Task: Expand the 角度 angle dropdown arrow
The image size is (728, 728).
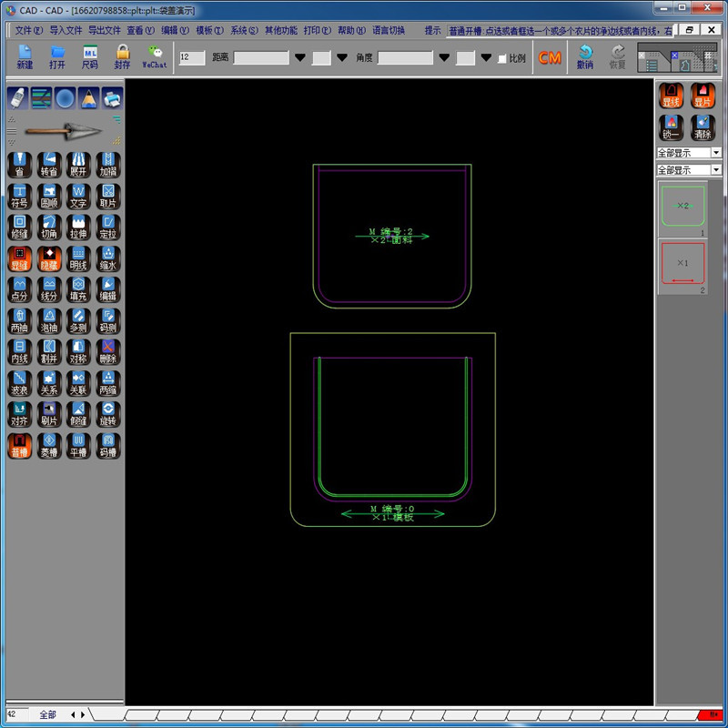Action: pos(444,58)
